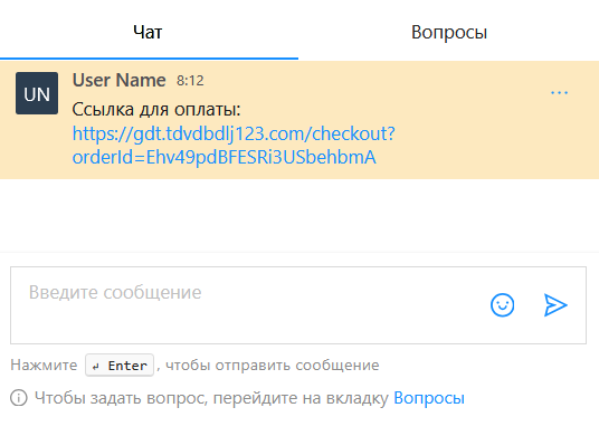Viewport: 604px width, 436px height.
Task: Click the UN user avatar
Action: (37, 94)
